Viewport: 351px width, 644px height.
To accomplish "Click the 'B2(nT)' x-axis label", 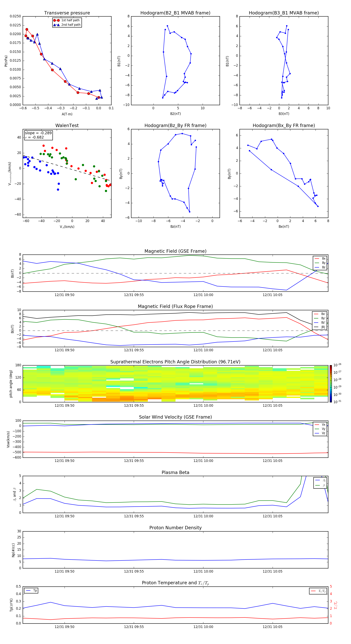I will tap(175, 114).
